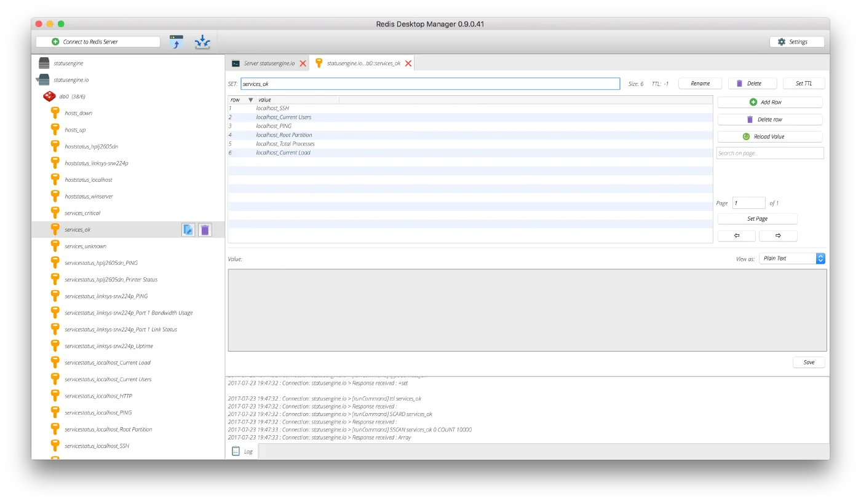Open the Settings dialog
The image size is (861, 504).
[x=796, y=42]
